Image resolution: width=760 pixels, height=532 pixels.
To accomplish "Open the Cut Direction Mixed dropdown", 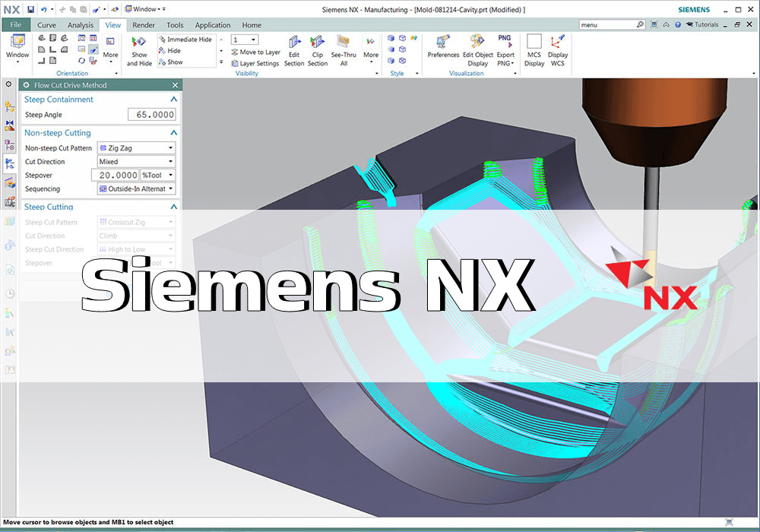I will pos(136,162).
